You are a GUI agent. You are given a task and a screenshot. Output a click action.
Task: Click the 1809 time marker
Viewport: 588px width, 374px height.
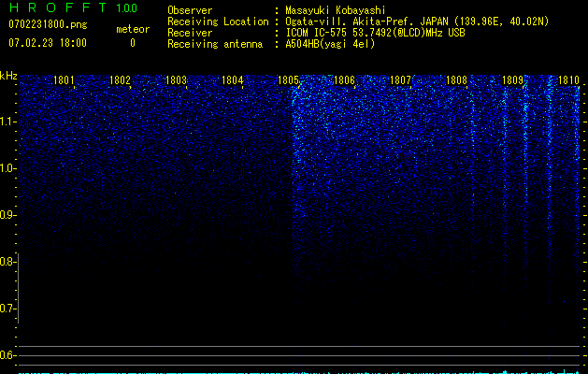click(x=512, y=80)
